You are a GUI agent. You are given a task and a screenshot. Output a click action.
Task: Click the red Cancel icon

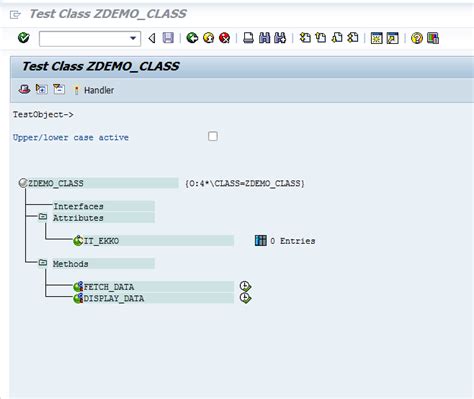coord(225,38)
